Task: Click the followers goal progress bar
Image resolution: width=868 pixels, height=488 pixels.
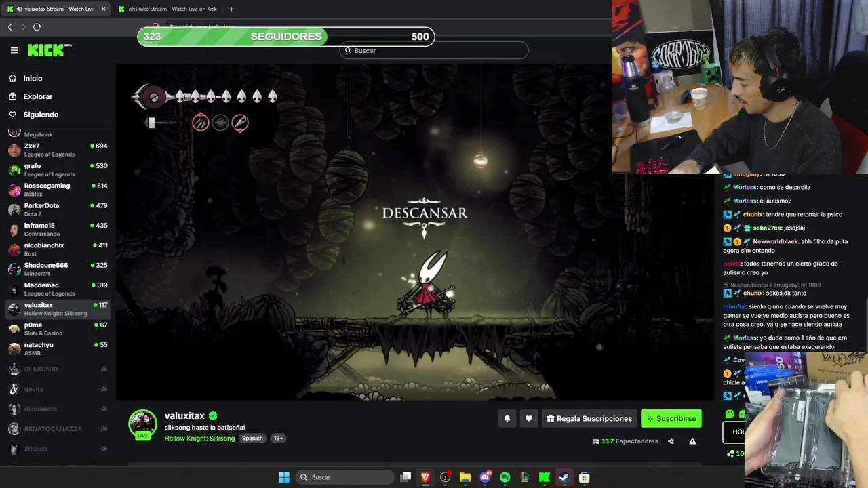Action: (x=285, y=37)
